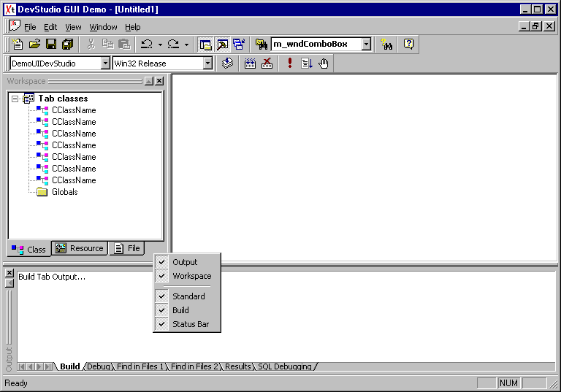Click the Stop Build icon with red X
Screen dimensions: 561x392
coord(267,64)
